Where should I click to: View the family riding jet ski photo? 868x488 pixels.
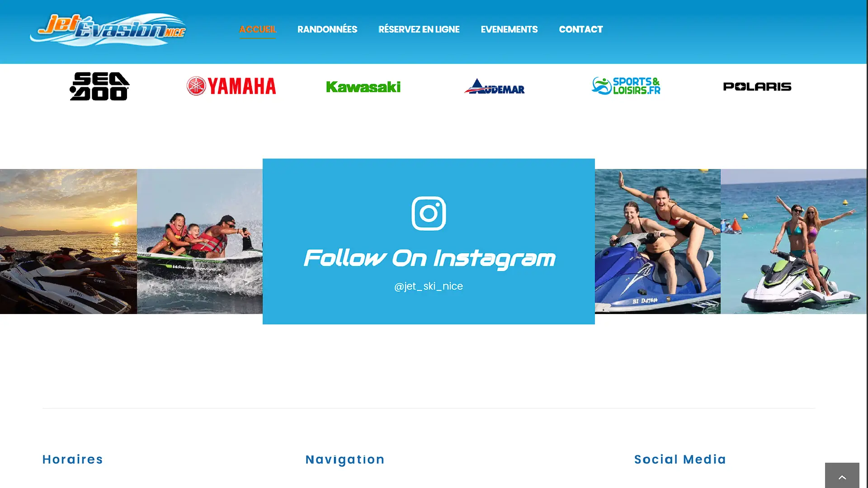click(200, 241)
